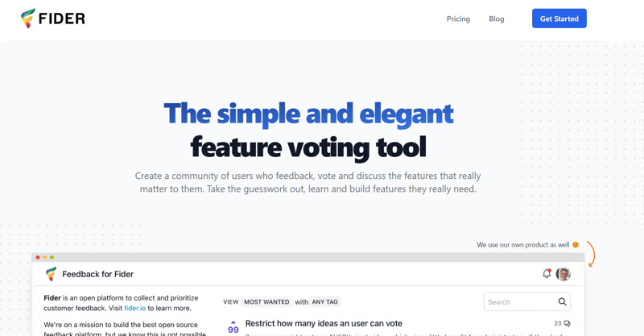
Task: Click the 'Feedback for Fider' title
Action: point(97,274)
